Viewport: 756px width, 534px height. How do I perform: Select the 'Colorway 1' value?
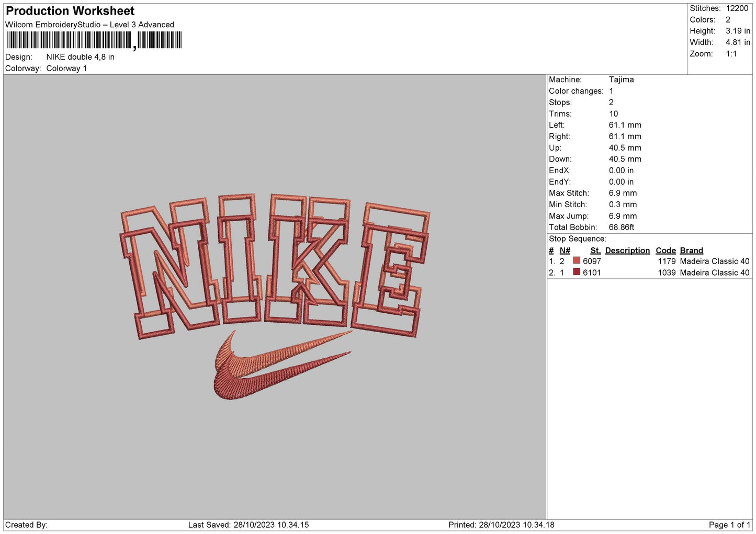(x=66, y=69)
